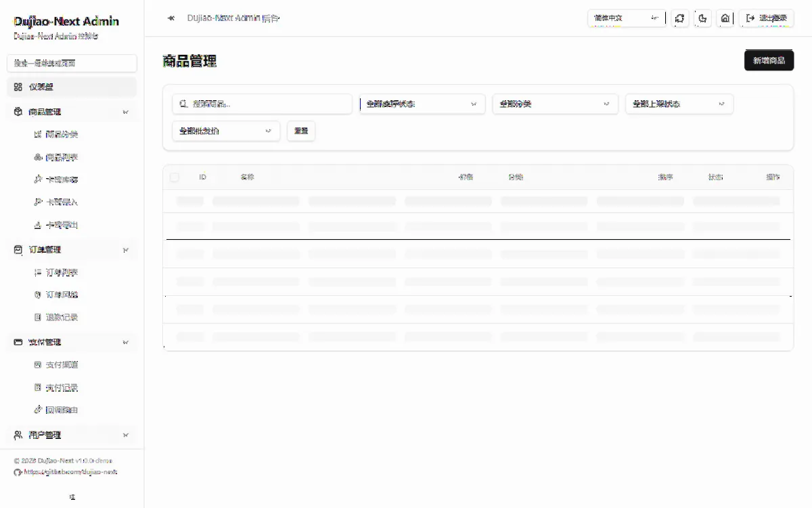Open 仪表盘 dashboard in the sidebar
812x508 pixels.
[72, 87]
